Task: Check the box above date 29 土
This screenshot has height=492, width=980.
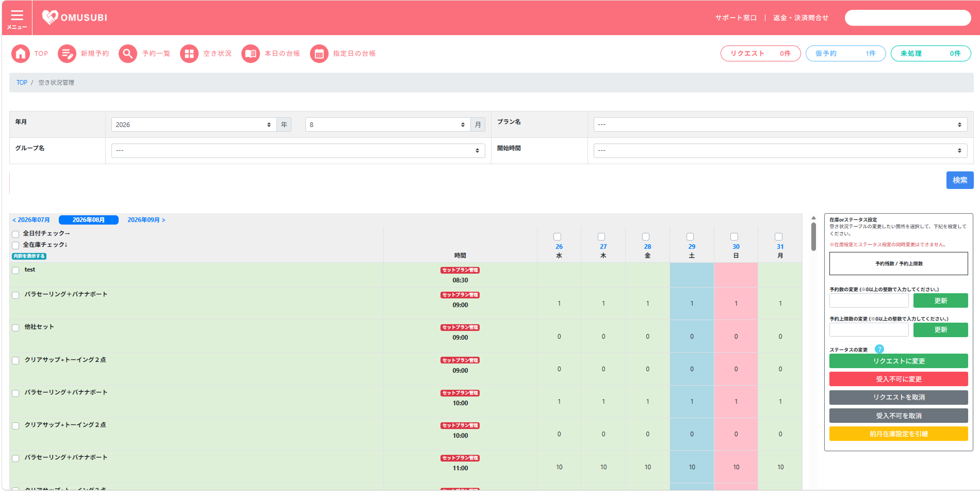Action: point(690,236)
